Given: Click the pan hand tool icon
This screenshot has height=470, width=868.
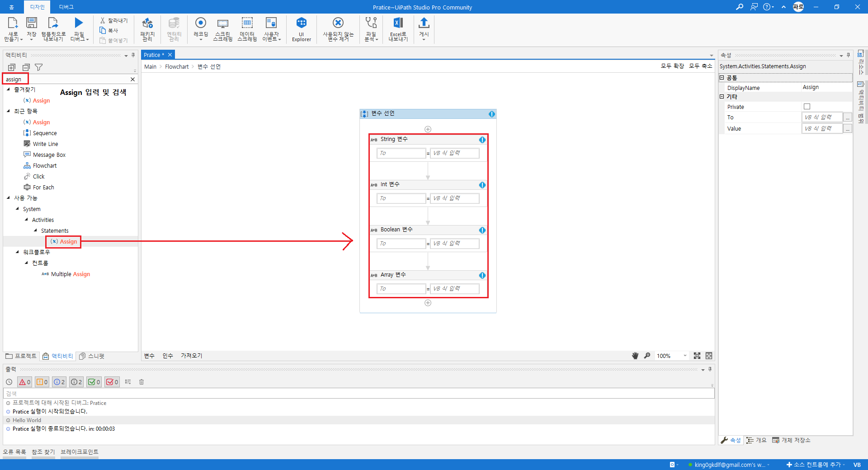Looking at the screenshot, I should pyautogui.click(x=635, y=356).
